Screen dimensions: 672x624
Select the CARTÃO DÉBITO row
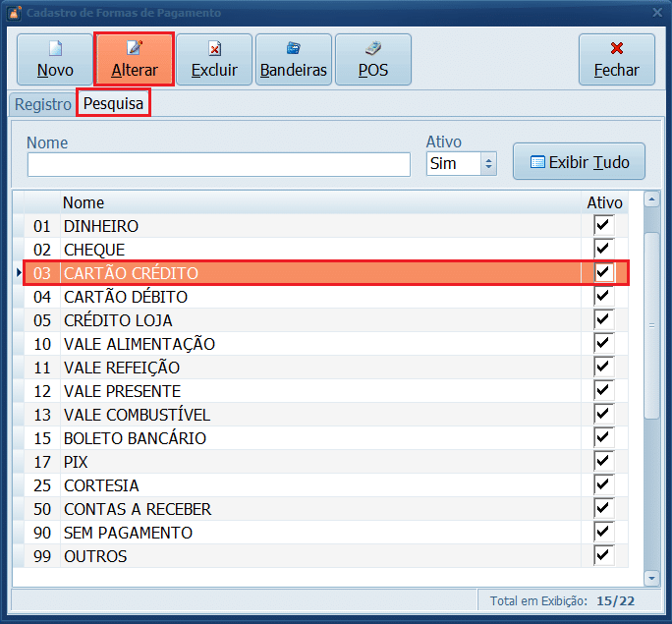tap(295, 297)
